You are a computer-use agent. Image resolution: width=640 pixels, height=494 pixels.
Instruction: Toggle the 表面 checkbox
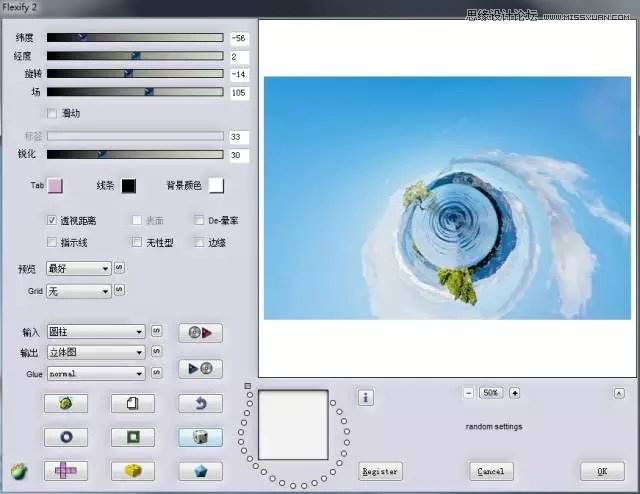coord(137,220)
